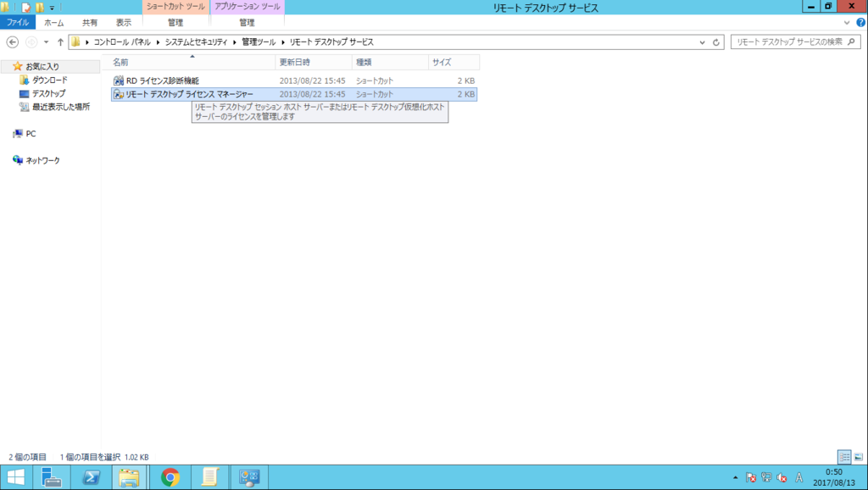Navigate to システムとセキュリティ breadcrumb
Screen dimensions: 868x490
coord(196,42)
